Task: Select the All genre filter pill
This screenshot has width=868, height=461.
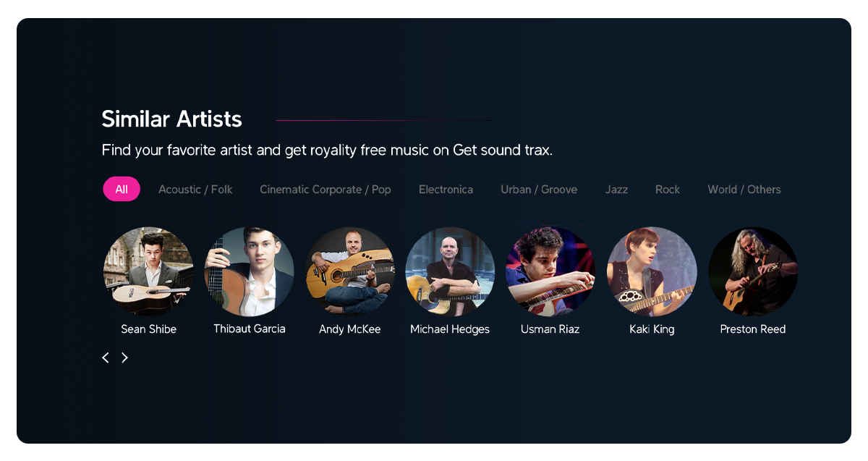Action: pos(121,188)
